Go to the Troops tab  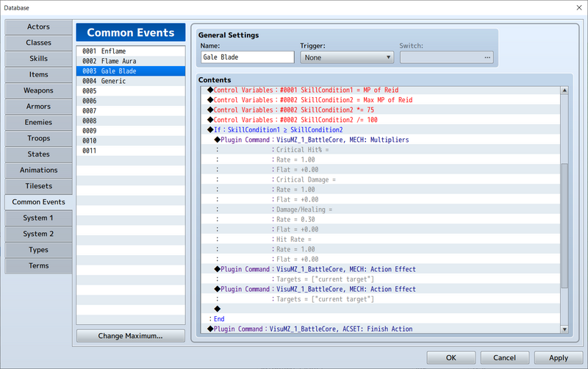(38, 138)
